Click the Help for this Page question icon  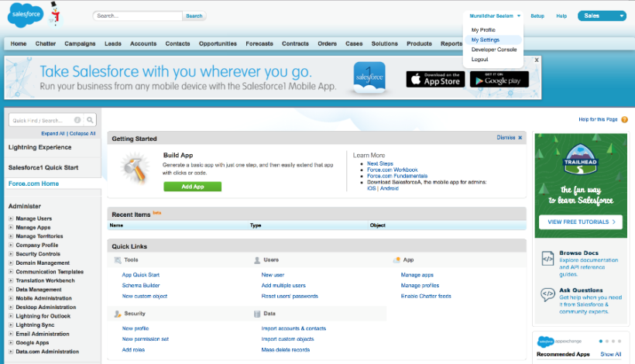(x=624, y=119)
